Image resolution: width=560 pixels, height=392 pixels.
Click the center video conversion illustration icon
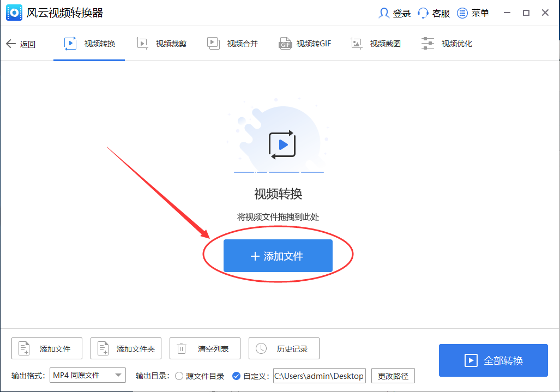coord(282,144)
